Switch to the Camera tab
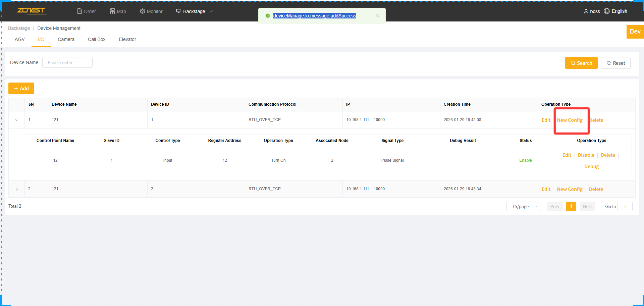The height and width of the screenshot is (306, 644). point(66,39)
